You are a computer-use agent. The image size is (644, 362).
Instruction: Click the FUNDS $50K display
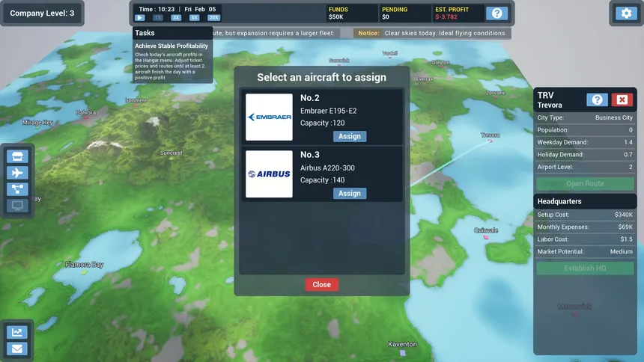(351, 13)
